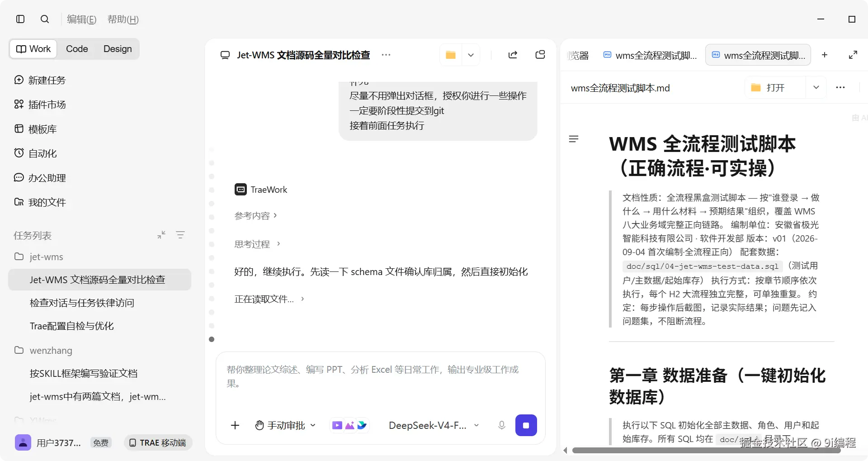Open the 帮助(H) menu
The height and width of the screenshot is (461, 868).
[x=123, y=19]
